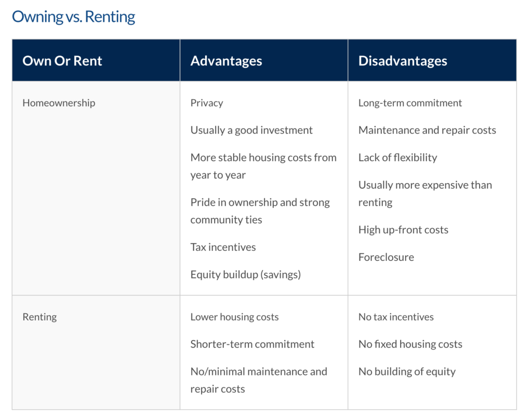Click the "Privacy" advantage text
Viewport: 532px width, 415px height.
pos(207,103)
